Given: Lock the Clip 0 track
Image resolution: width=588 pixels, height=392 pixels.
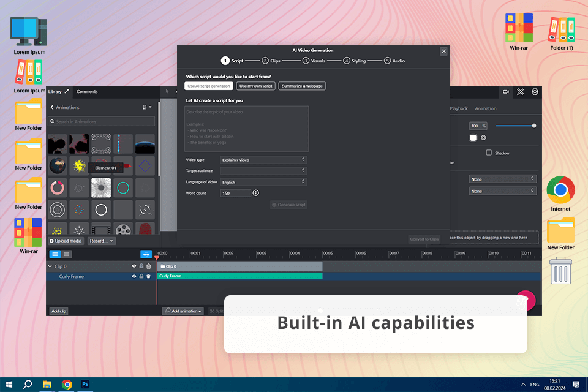Looking at the screenshot, I should point(141,266).
